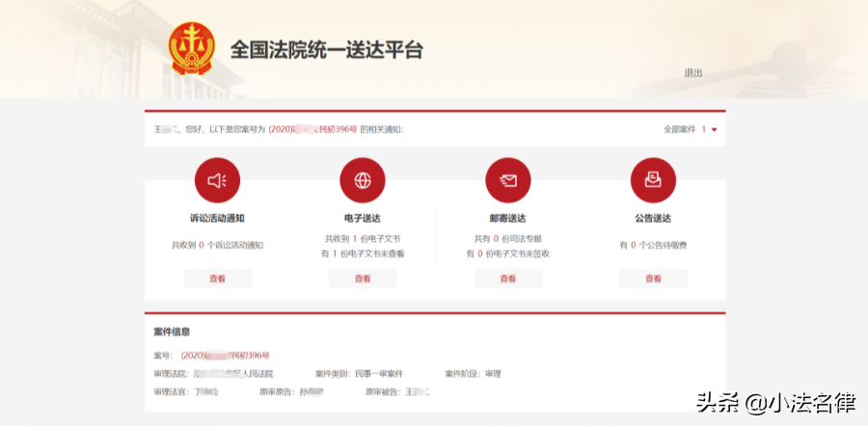Click the 有 0 份电子文书未签收 text
The width and height of the screenshot is (868, 426).
click(x=508, y=253)
